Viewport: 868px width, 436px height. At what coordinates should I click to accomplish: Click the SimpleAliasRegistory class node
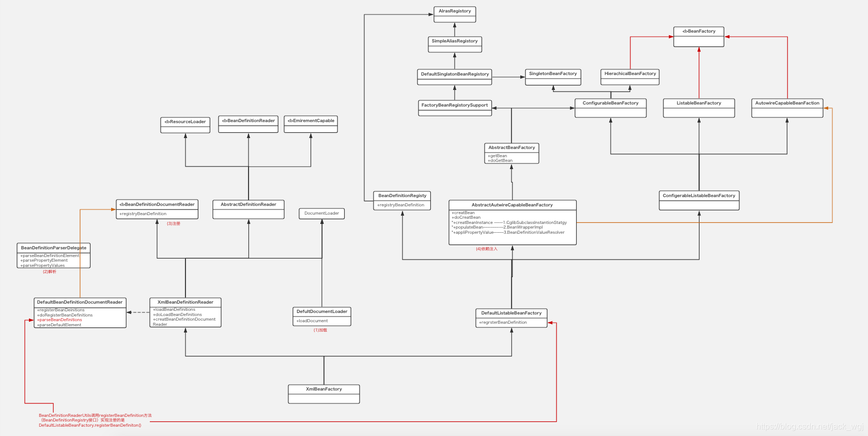click(455, 44)
